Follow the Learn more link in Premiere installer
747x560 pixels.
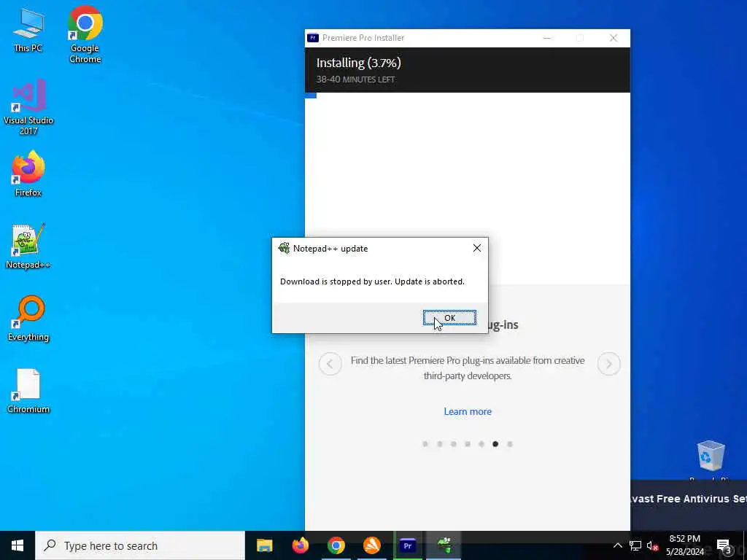[x=468, y=411]
